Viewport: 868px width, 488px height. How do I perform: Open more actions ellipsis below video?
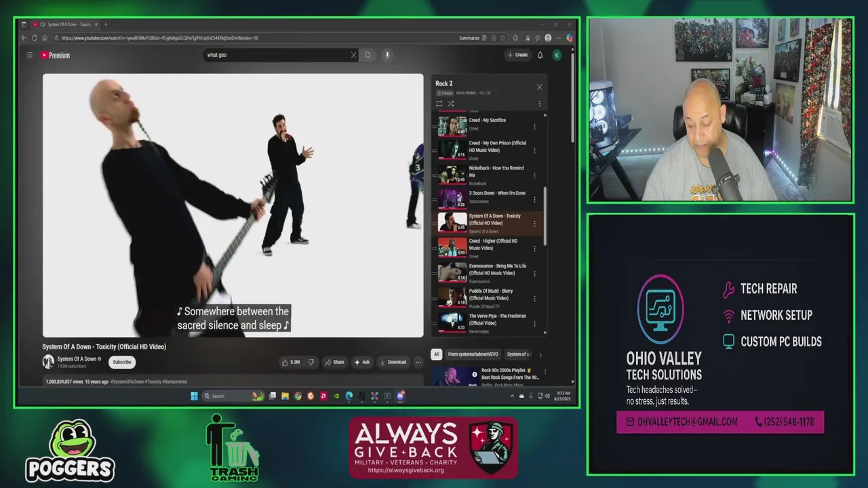418,362
